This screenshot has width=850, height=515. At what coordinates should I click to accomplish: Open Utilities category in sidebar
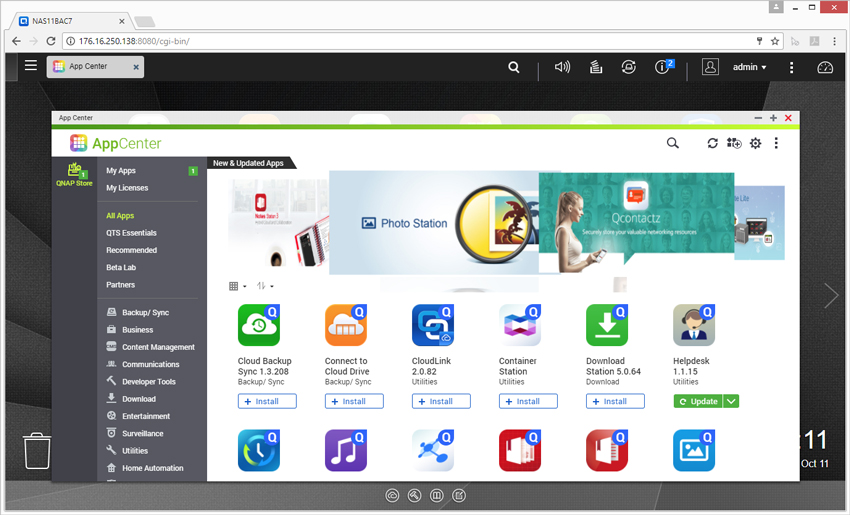(x=127, y=450)
